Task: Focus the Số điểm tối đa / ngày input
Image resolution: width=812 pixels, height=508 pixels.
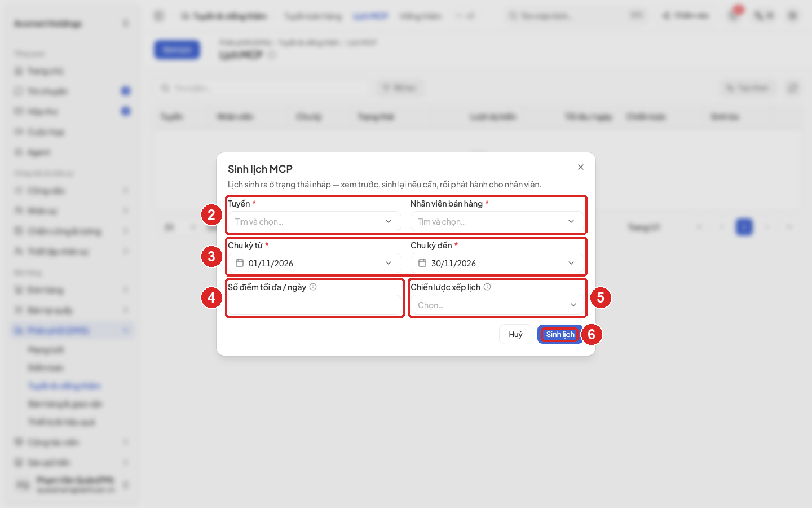Action: coord(315,305)
